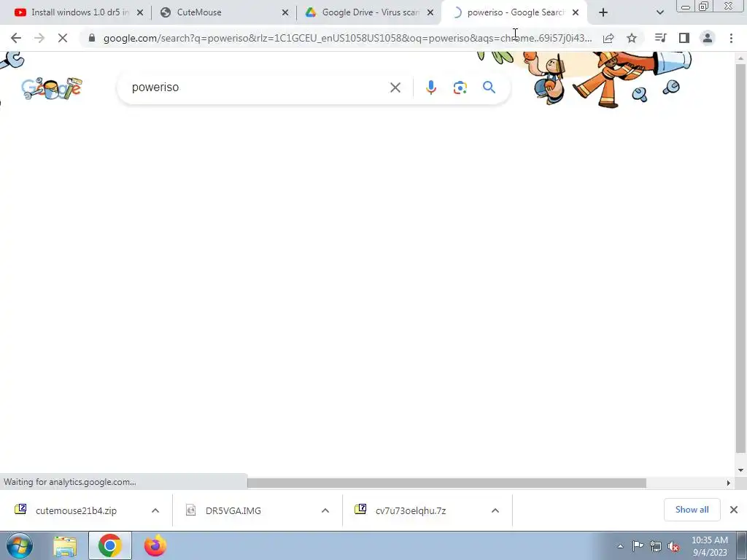Submit search with magnifier icon
This screenshot has height=560, width=747.
pyautogui.click(x=489, y=87)
